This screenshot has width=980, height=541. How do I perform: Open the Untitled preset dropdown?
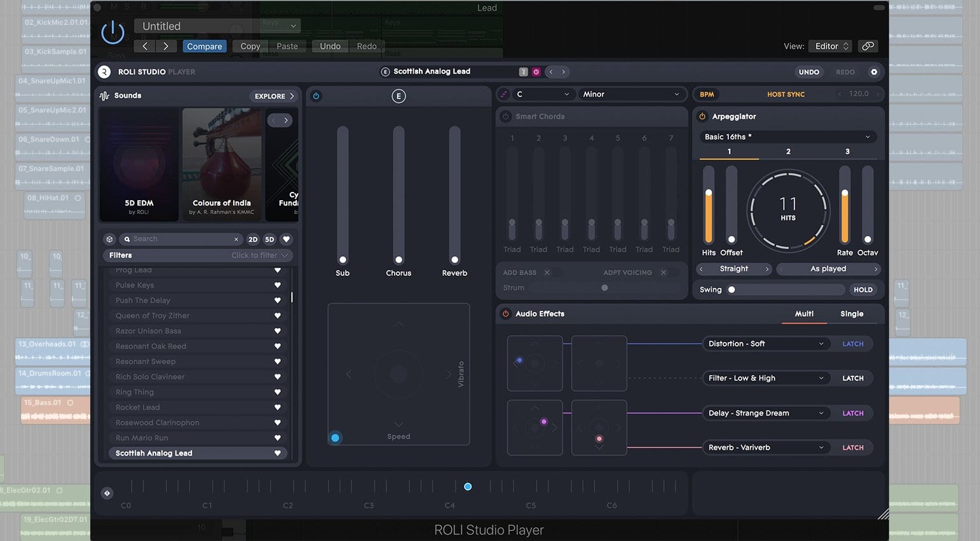(217, 26)
